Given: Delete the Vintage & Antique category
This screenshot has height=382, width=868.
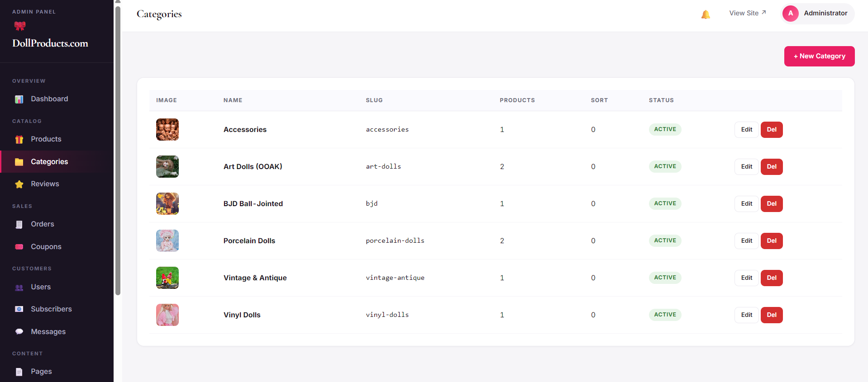Looking at the screenshot, I should (x=772, y=278).
